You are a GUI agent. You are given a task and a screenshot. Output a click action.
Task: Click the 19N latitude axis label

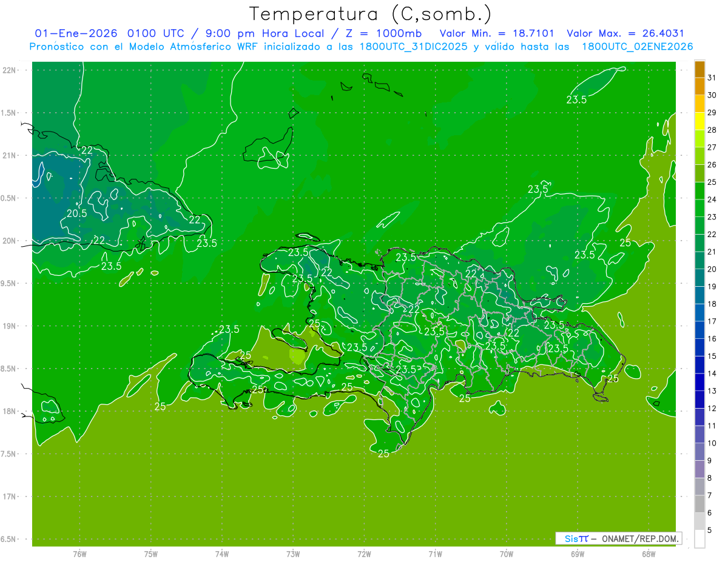point(9,326)
